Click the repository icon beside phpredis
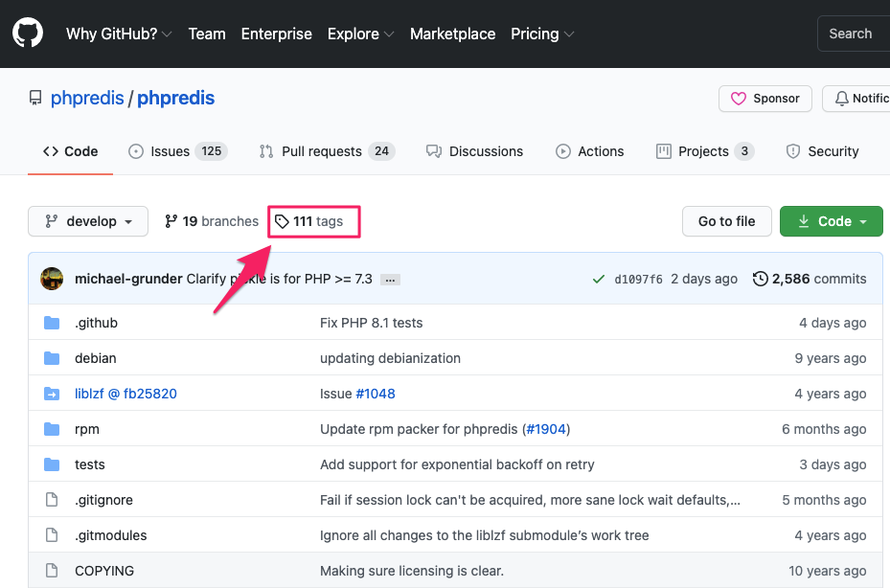The image size is (890, 588). click(35, 99)
